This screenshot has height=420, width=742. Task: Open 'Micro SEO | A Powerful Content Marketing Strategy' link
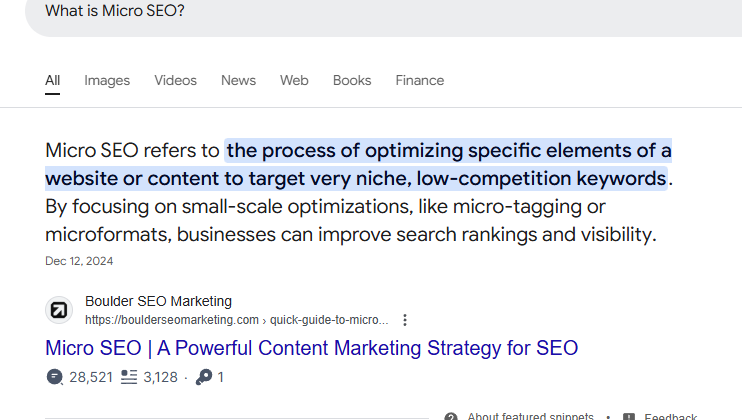tap(311, 348)
